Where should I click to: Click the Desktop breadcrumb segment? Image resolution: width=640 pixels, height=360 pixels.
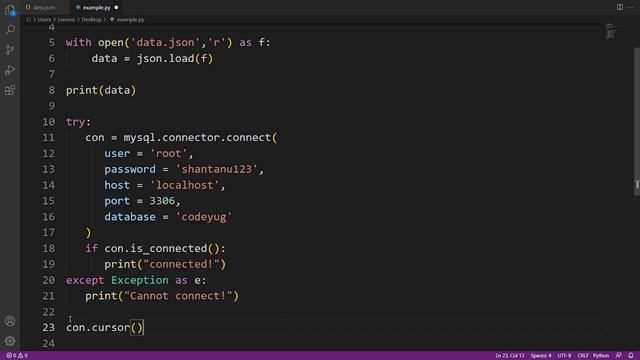click(91, 20)
